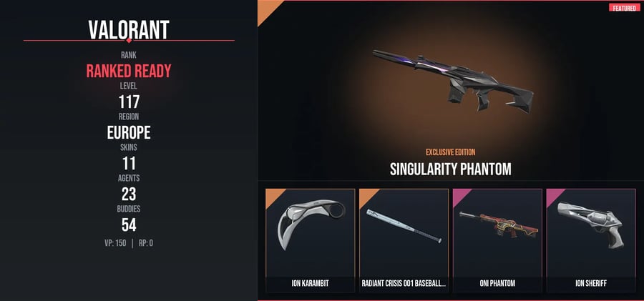This screenshot has width=644, height=301.
Task: Click the Singularity Phantom featured weapon image
Action: [x=453, y=81]
